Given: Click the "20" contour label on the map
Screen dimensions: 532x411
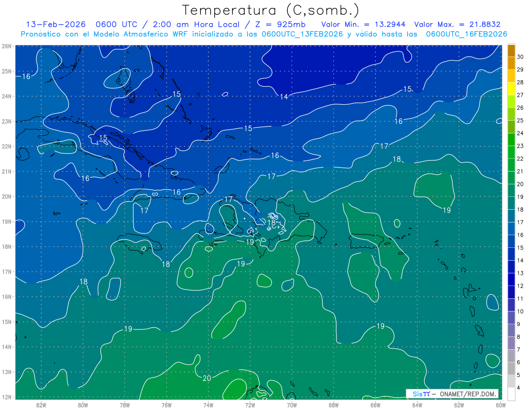Looking at the screenshot, I should click(207, 378).
